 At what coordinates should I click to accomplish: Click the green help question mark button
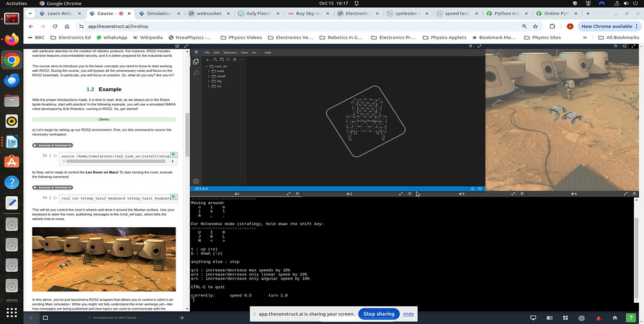pos(630,318)
